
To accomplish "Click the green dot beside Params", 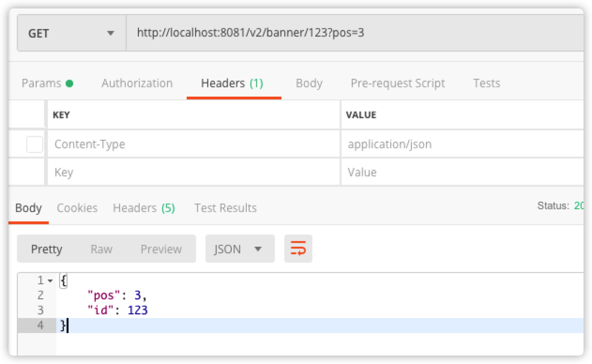I will click(69, 84).
